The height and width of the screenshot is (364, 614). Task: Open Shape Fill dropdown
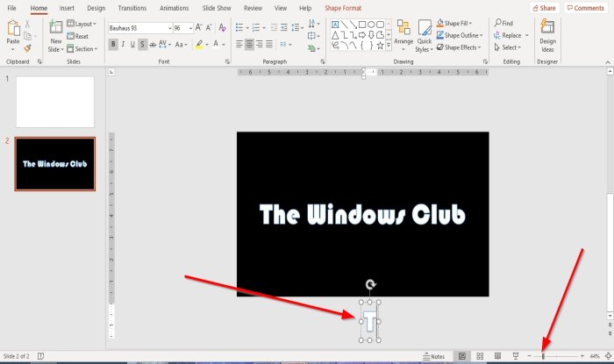click(454, 23)
